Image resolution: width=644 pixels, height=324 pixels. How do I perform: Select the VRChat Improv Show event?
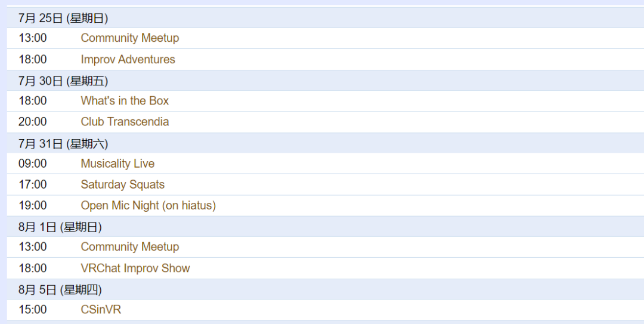coord(135,269)
